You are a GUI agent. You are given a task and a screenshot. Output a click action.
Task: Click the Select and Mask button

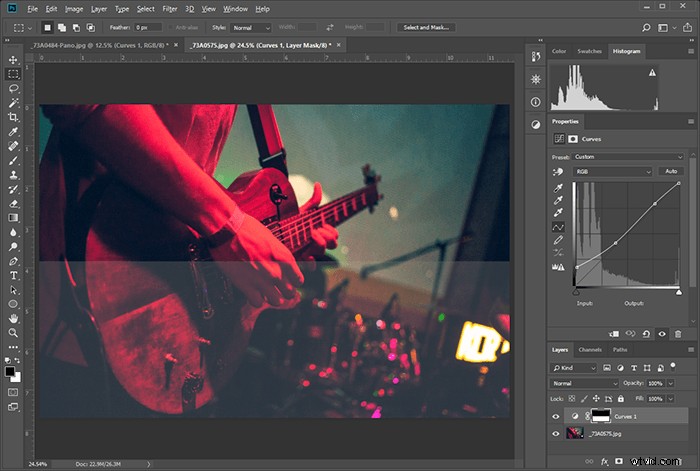click(426, 27)
